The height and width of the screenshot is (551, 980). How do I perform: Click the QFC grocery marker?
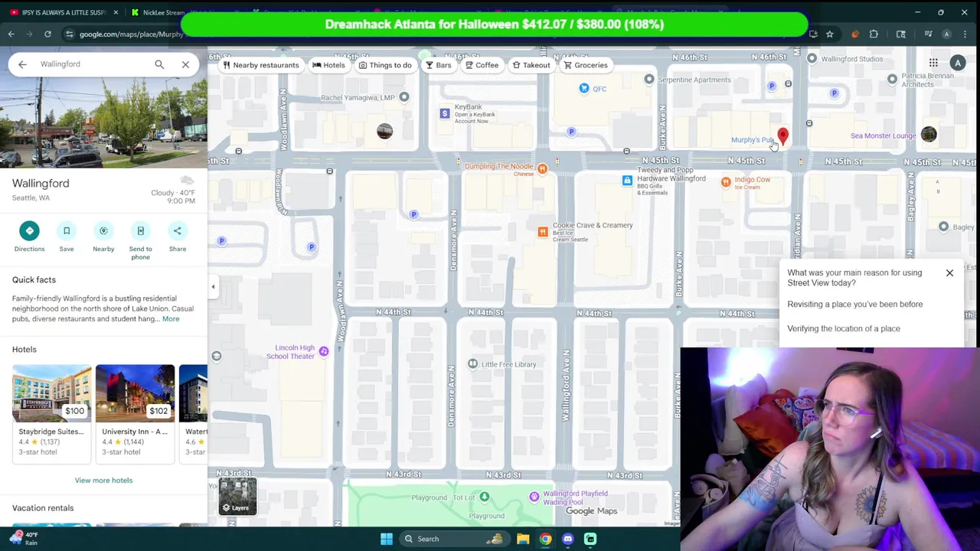(584, 89)
